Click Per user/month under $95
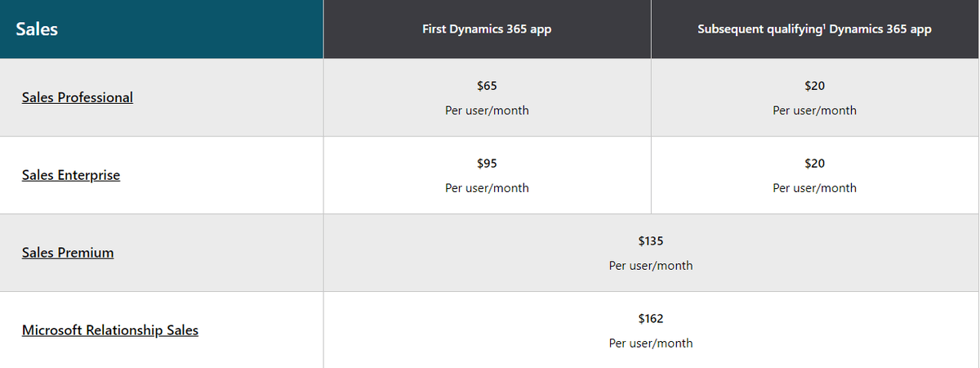The image size is (980, 368). coord(487,188)
